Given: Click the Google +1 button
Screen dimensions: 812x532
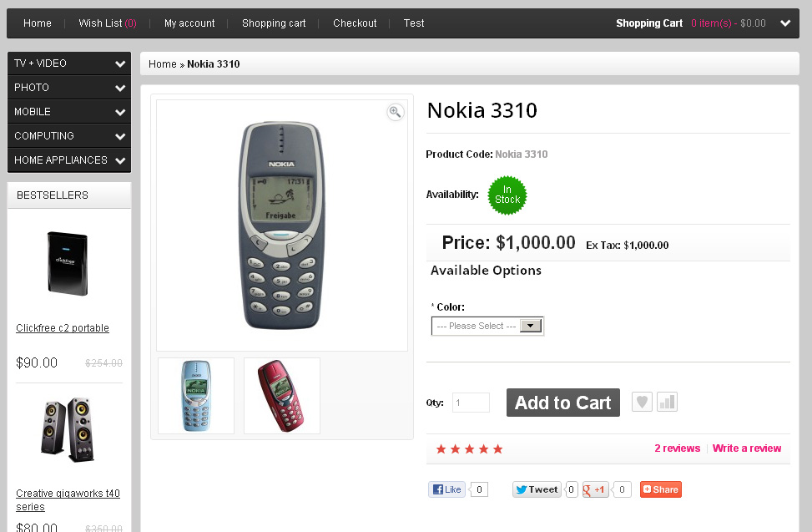Looking at the screenshot, I should [595, 489].
